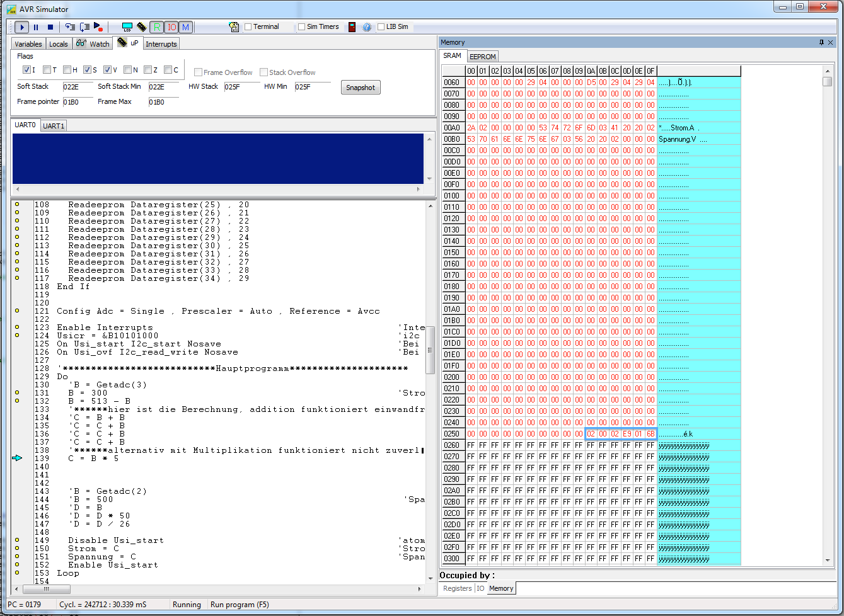This screenshot has height=616, width=844.
Task: Switch to the Registers bottom tab
Action: point(458,588)
